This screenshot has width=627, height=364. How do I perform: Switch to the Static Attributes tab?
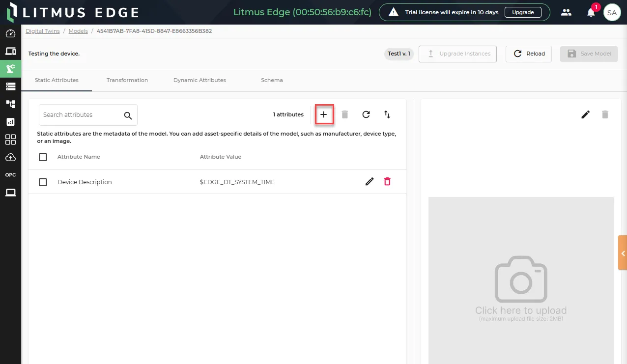pyautogui.click(x=57, y=81)
